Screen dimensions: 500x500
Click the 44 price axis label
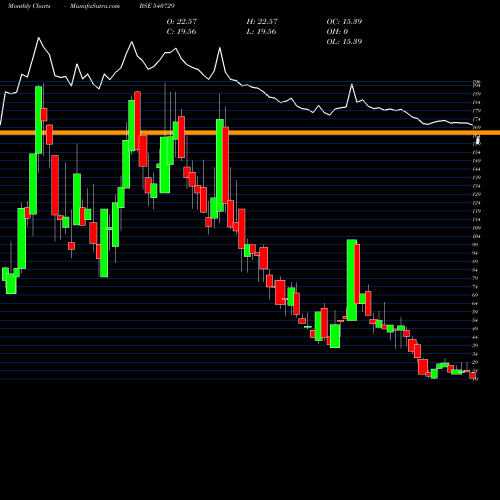(x=475, y=337)
